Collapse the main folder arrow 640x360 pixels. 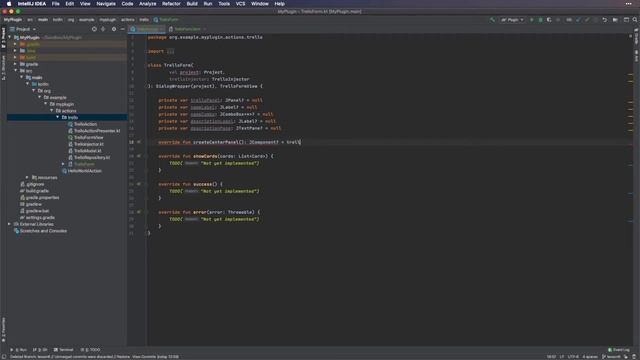22,77
